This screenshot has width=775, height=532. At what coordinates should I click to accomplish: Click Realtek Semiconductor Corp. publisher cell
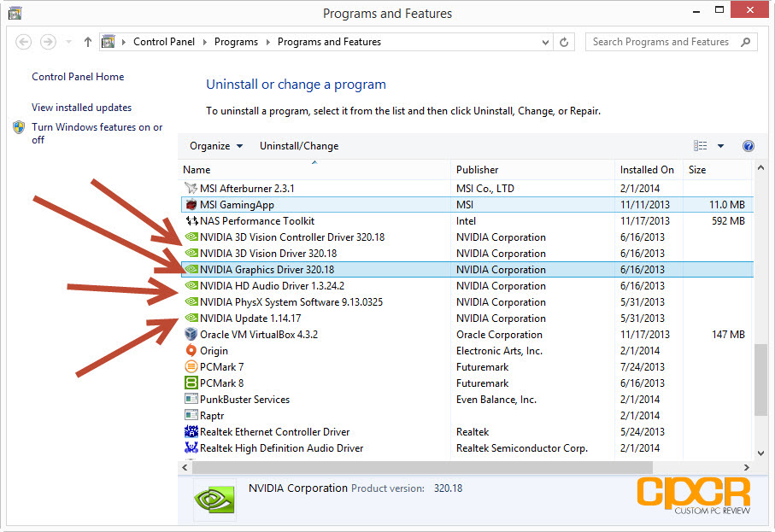click(x=522, y=448)
